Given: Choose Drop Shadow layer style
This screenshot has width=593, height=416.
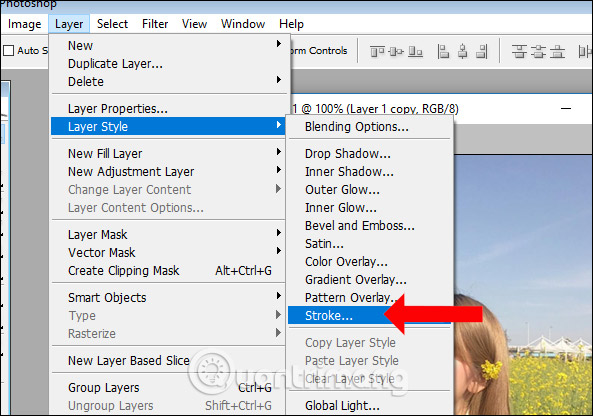Looking at the screenshot, I should [x=370, y=154].
